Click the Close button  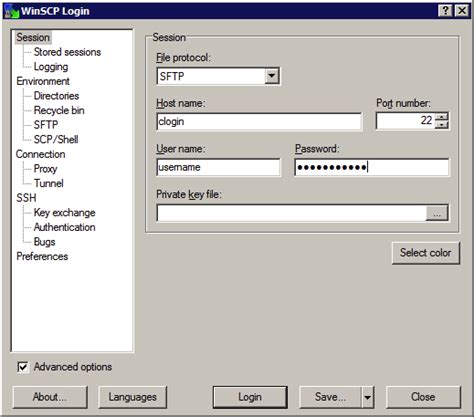click(423, 397)
